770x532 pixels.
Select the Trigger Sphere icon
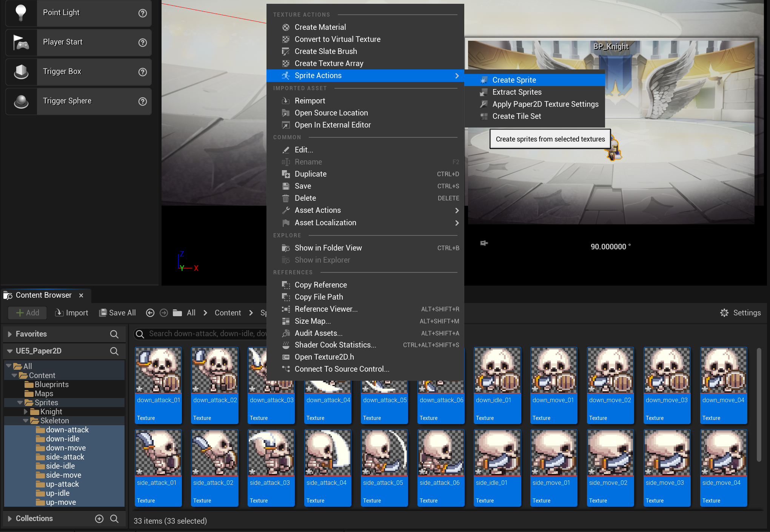21,101
